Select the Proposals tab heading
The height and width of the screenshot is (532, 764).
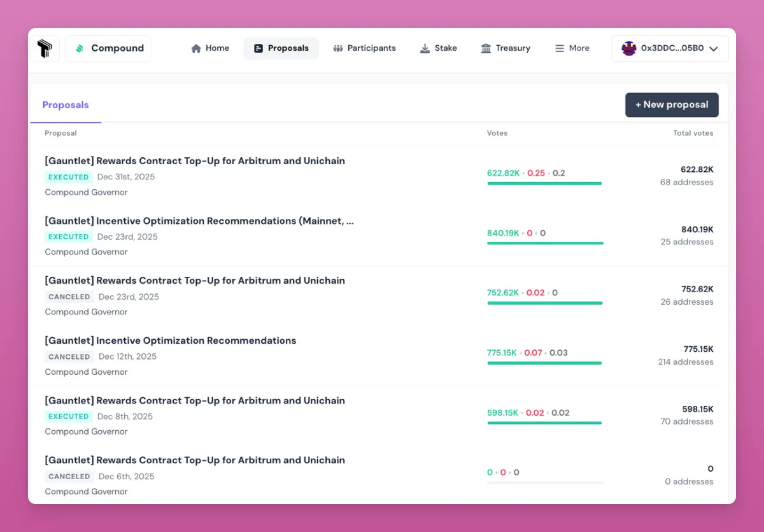[x=66, y=105]
